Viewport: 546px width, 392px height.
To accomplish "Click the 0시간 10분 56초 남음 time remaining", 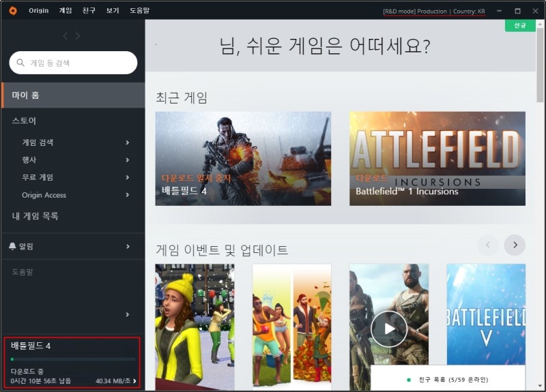I will [x=41, y=381].
